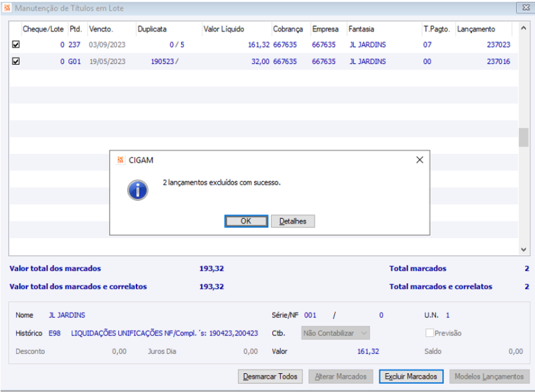Click Nome value JL JARDINS in details
The height and width of the screenshot is (392, 535).
[67, 315]
